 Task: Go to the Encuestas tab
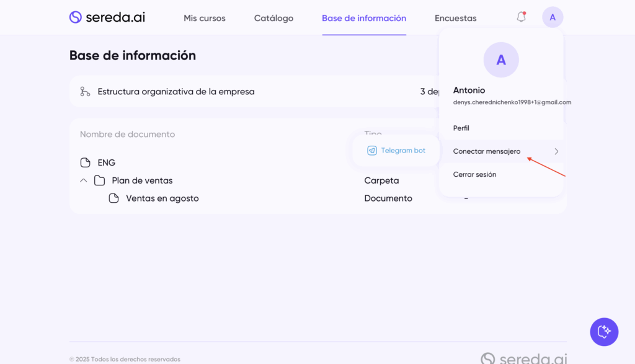pos(455,18)
